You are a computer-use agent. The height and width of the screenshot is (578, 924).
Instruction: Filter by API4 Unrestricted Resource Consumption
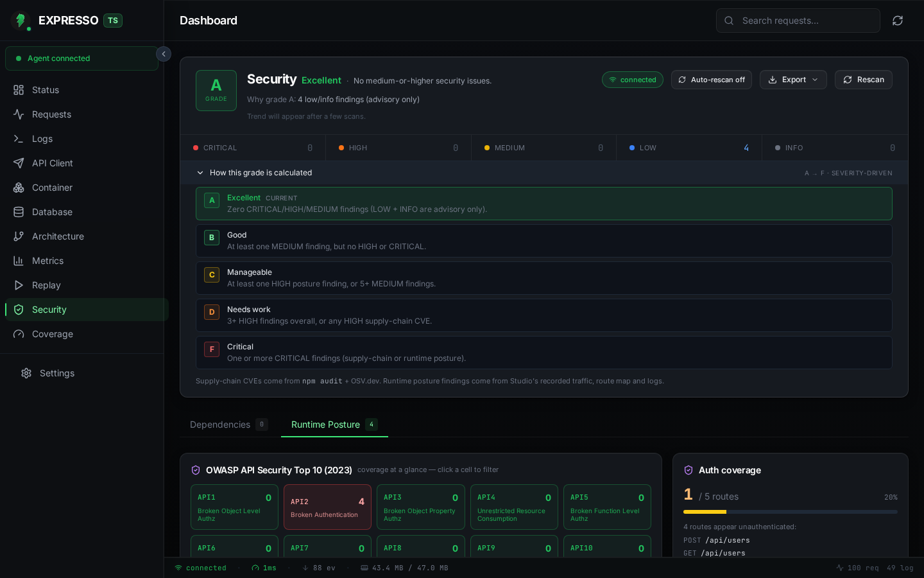coord(514,507)
